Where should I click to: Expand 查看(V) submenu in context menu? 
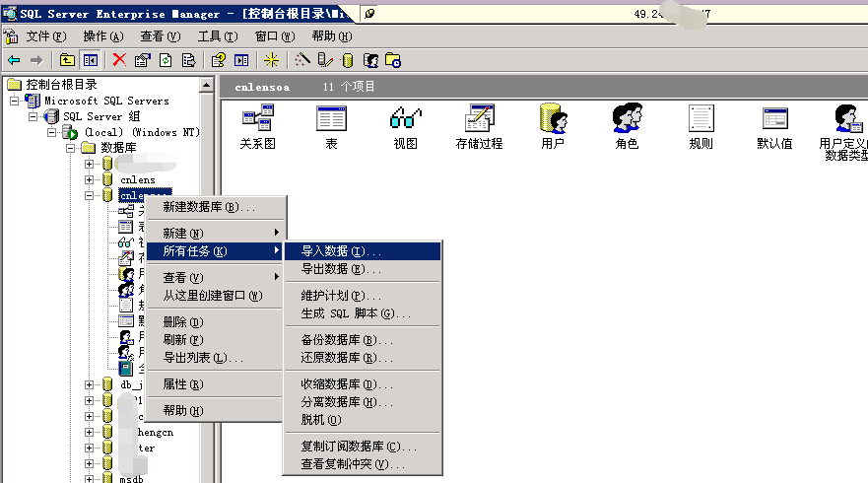[x=216, y=278]
